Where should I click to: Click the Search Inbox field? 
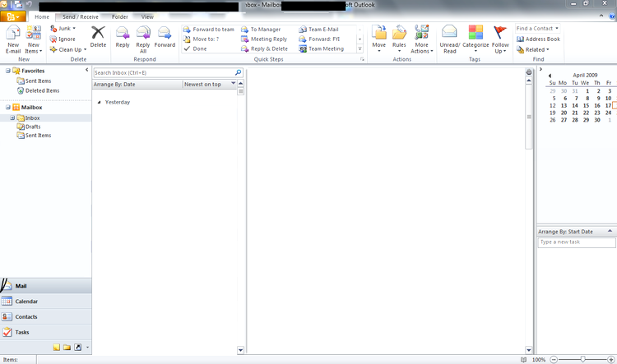click(164, 73)
